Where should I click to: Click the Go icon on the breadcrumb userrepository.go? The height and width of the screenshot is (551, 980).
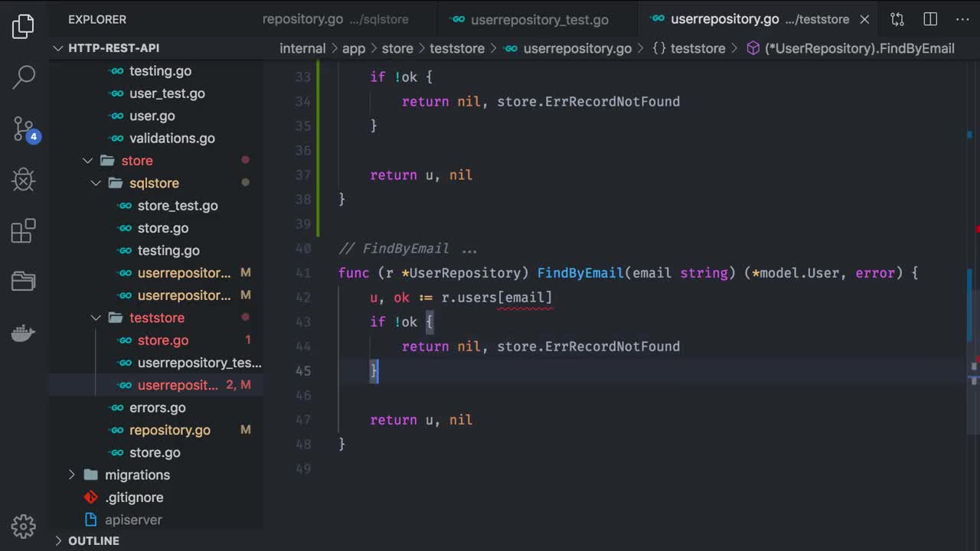pyautogui.click(x=511, y=48)
